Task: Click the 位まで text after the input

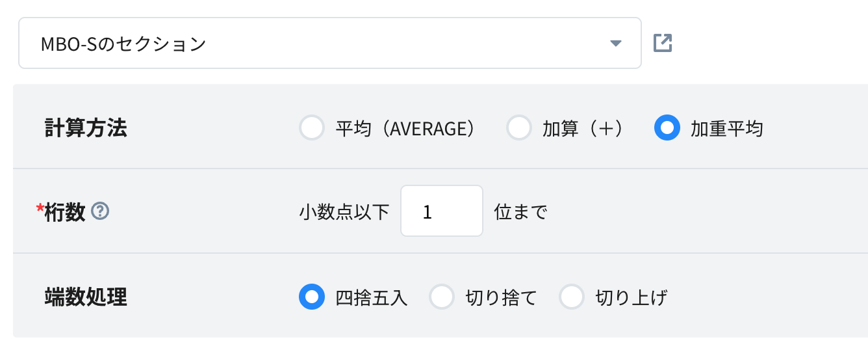Action: point(520,212)
